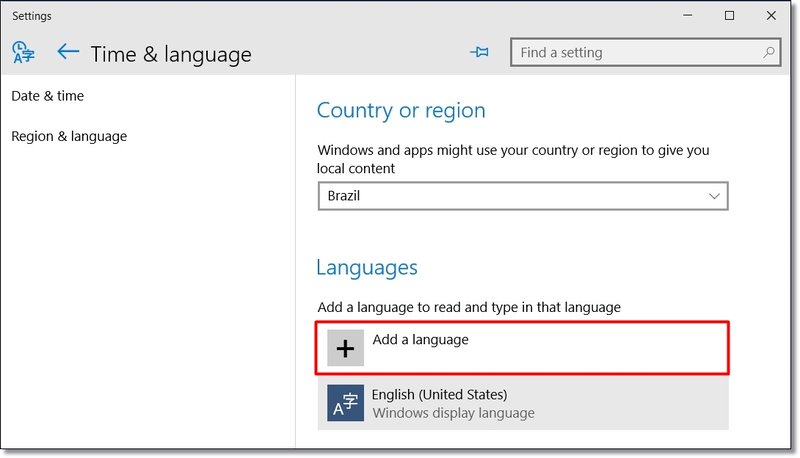The width and height of the screenshot is (800, 458).
Task: Click the Languages heading
Action: point(367,268)
